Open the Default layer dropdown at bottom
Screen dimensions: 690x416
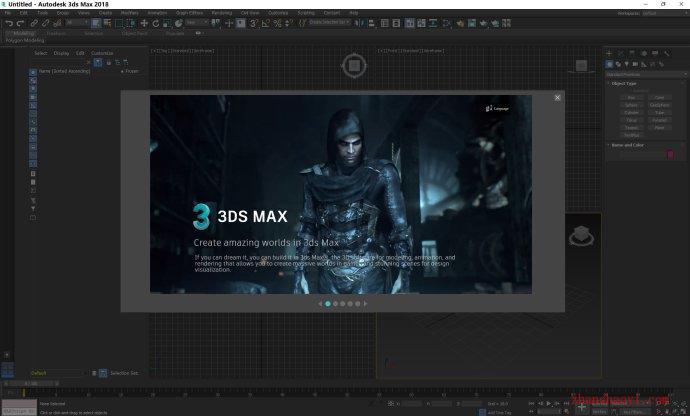(x=59, y=373)
